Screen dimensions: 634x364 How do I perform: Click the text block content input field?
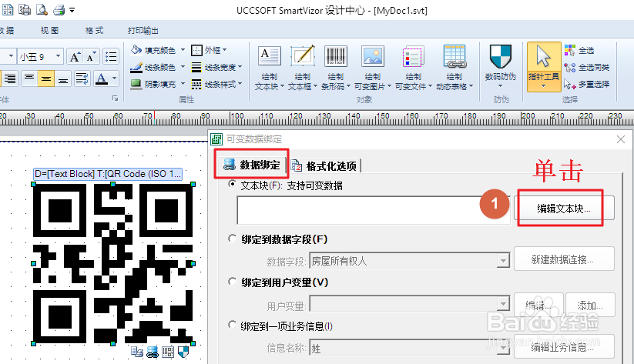[x=373, y=210]
